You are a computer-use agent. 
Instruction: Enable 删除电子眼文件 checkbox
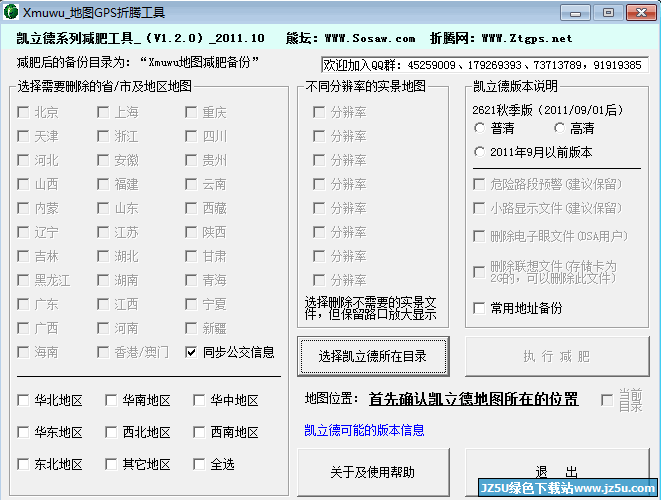(479, 236)
